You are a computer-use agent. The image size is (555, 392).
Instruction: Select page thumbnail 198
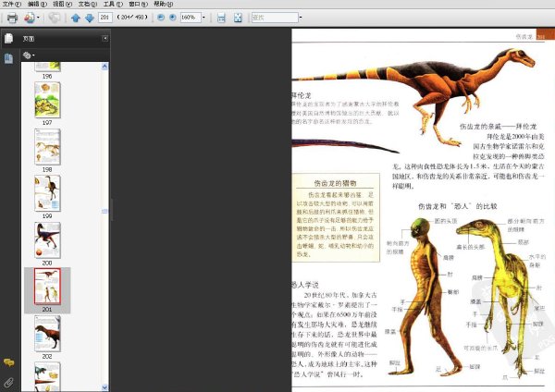(47, 147)
